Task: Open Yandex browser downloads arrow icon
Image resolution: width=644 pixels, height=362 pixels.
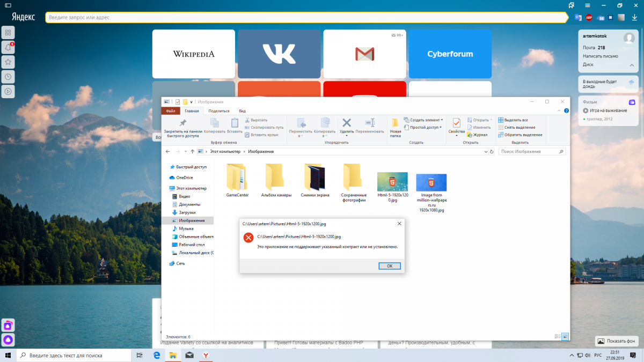Action: pyautogui.click(x=634, y=18)
